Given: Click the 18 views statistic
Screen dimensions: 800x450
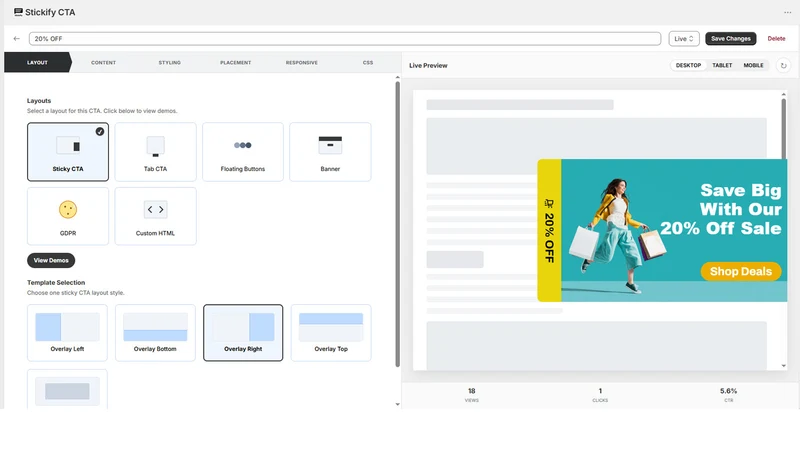Looking at the screenshot, I should click(471, 394).
